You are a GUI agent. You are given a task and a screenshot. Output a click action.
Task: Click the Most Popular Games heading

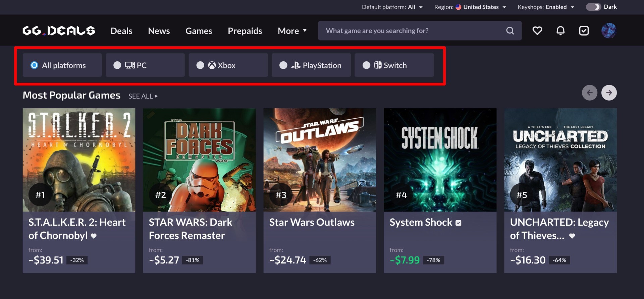[71, 96]
